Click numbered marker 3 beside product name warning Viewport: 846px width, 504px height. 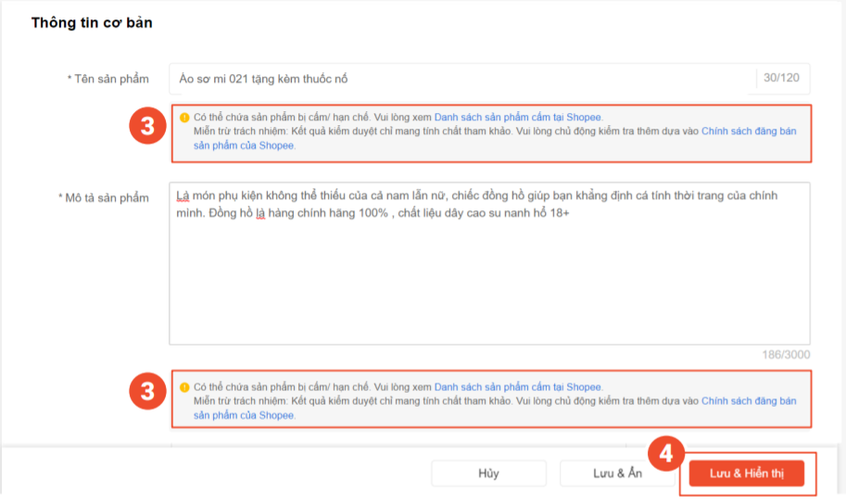click(147, 127)
